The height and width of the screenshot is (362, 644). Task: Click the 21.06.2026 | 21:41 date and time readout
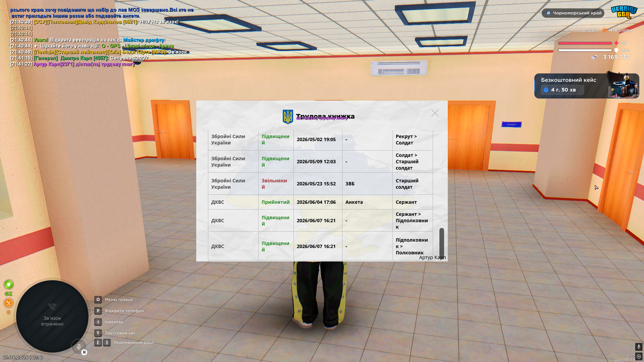(23, 357)
